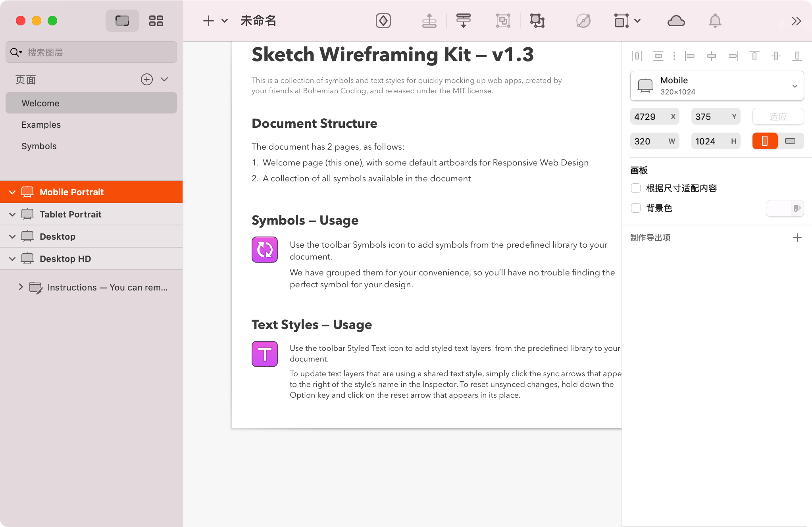This screenshot has width=812, height=527.
Task: Open the scale tool dropdown chevron
Action: [x=637, y=21]
